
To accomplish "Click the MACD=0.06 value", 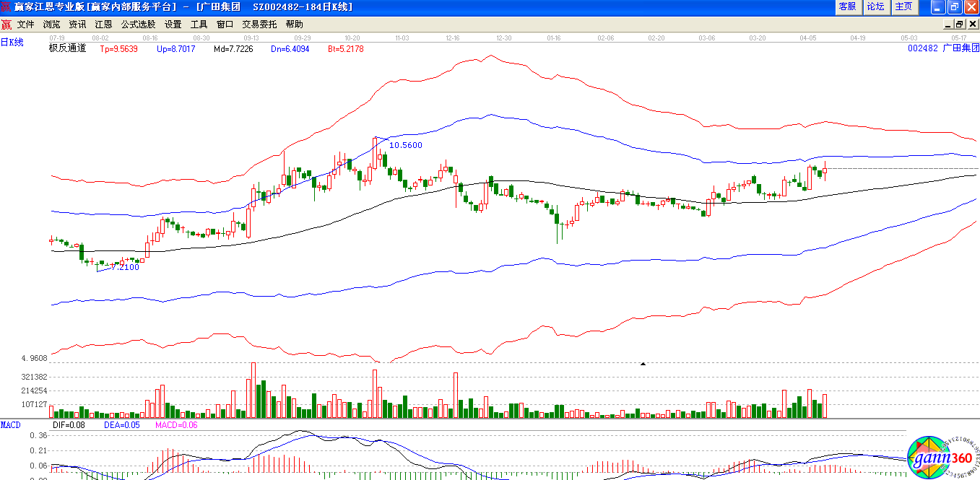I will click(176, 425).
